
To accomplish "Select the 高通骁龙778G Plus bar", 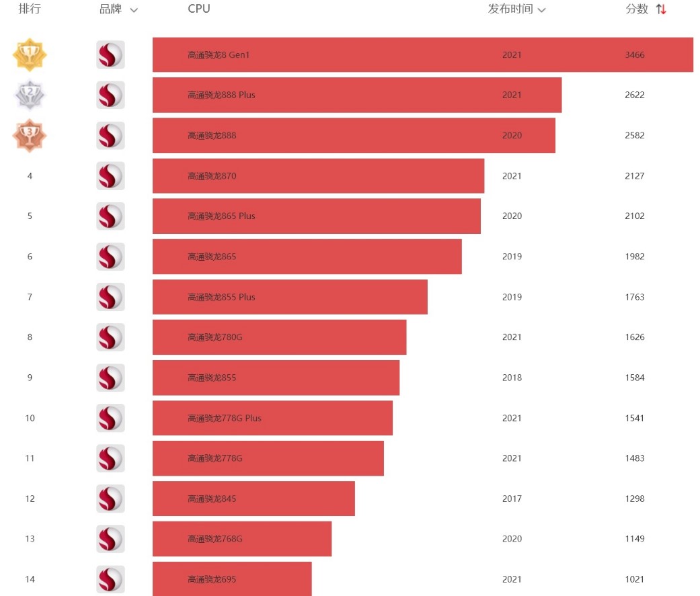I will (x=272, y=418).
